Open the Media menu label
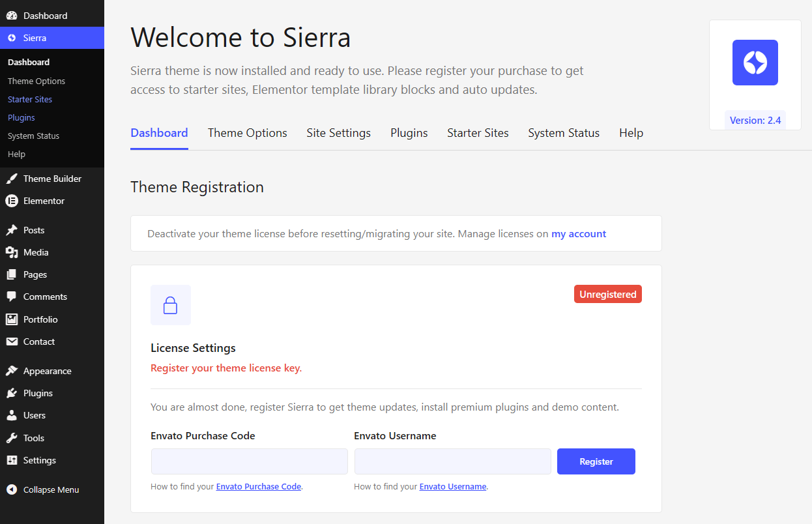Viewport: 812px width, 524px height. click(x=36, y=252)
